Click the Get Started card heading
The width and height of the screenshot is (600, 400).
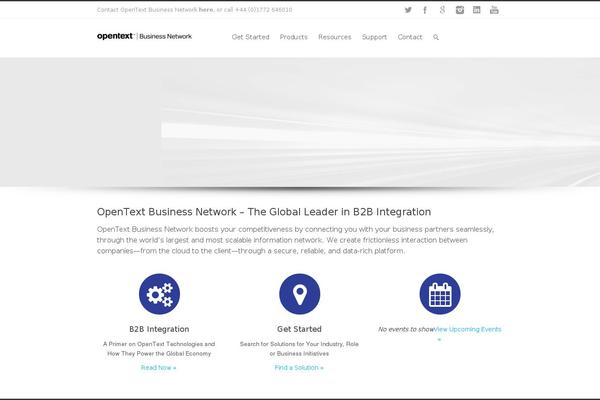tap(299, 329)
